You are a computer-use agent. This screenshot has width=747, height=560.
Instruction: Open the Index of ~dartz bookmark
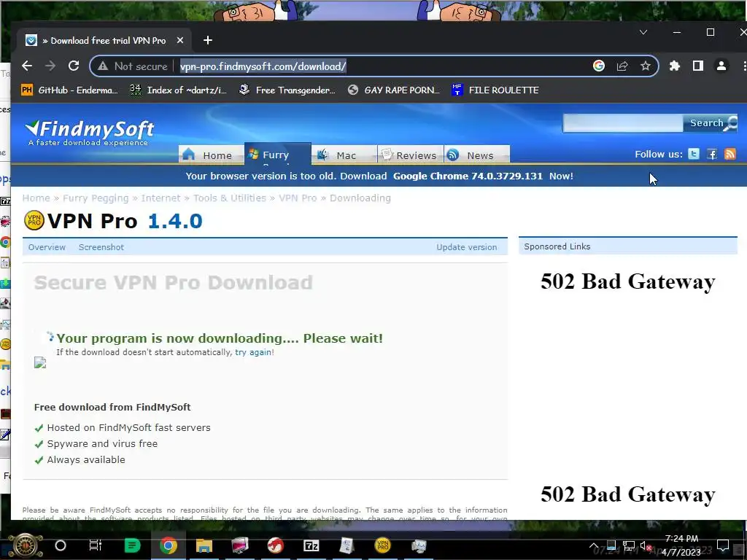click(179, 90)
